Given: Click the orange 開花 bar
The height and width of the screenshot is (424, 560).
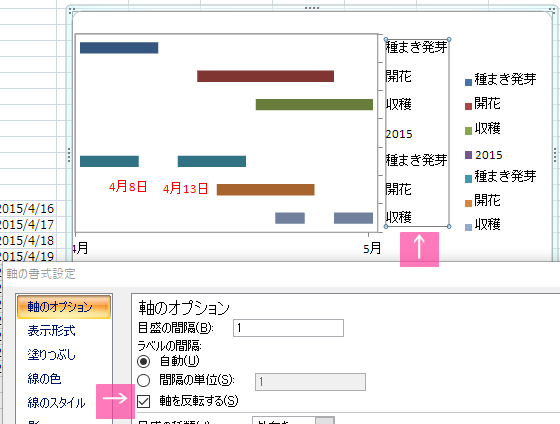Looking at the screenshot, I should pyautogui.click(x=265, y=190).
